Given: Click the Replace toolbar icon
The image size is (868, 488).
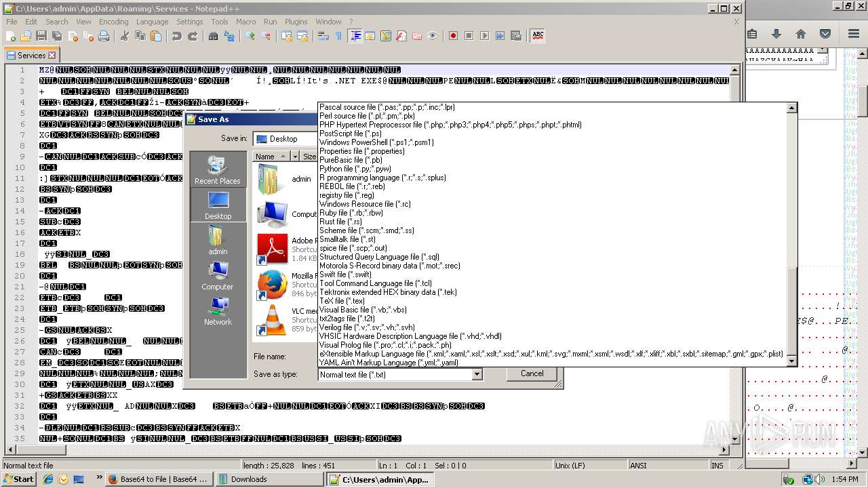Looking at the screenshot, I should (x=229, y=36).
